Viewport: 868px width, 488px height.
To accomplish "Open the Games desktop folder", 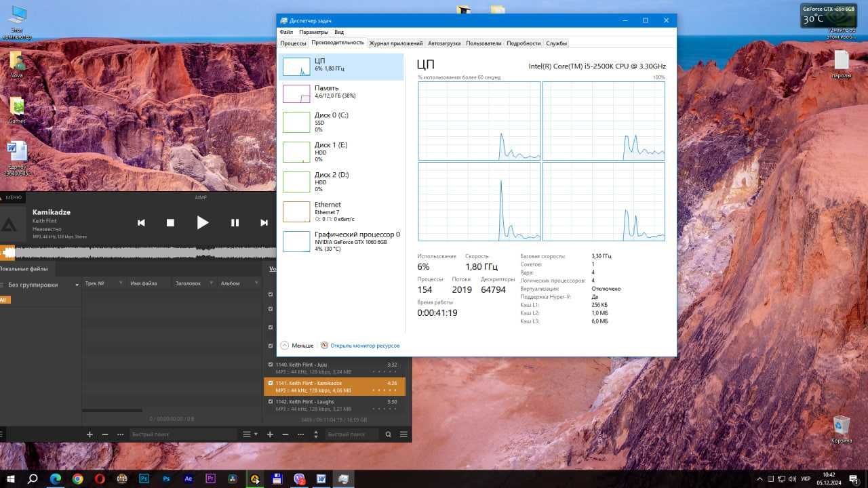I will 17,110.
